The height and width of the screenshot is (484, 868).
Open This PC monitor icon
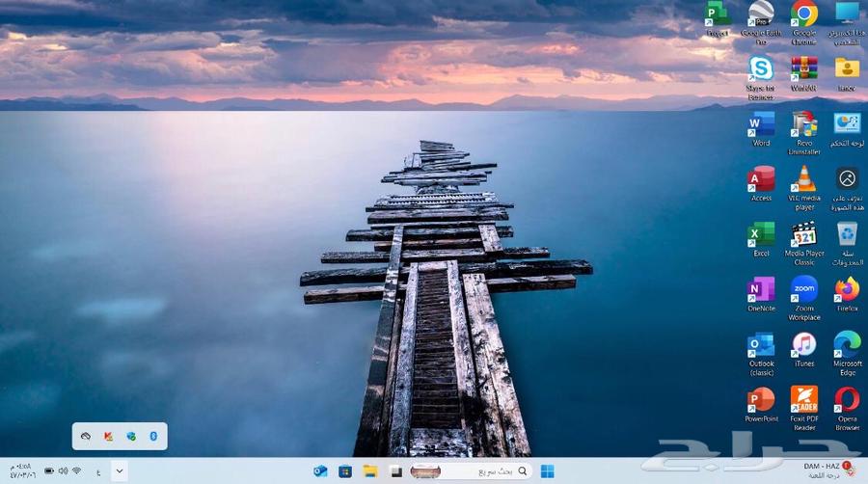(847, 23)
